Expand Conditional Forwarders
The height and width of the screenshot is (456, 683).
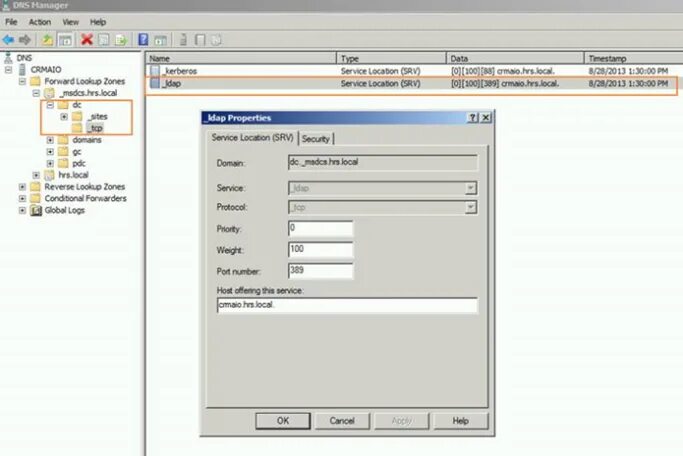[x=22, y=199]
